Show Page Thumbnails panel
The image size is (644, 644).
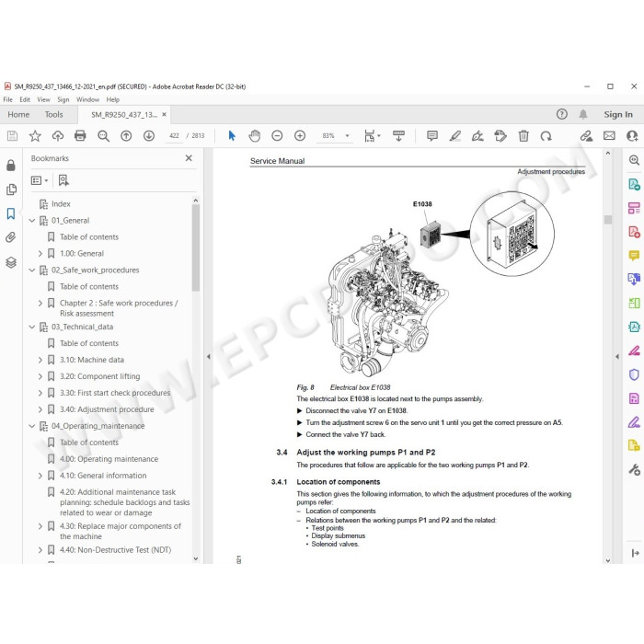11,190
